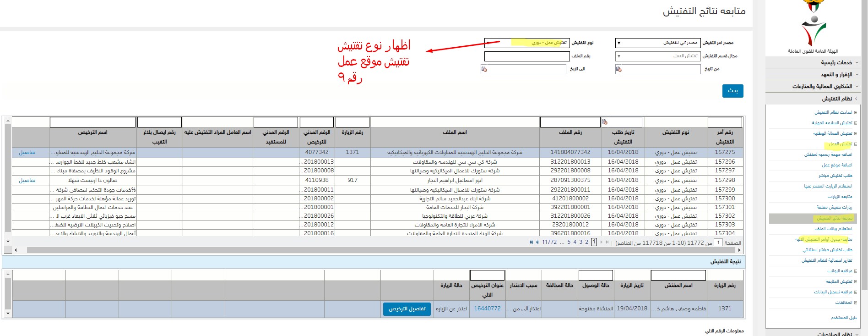
Task: Click تفاصيل link for row 157298
Action: coord(27,181)
